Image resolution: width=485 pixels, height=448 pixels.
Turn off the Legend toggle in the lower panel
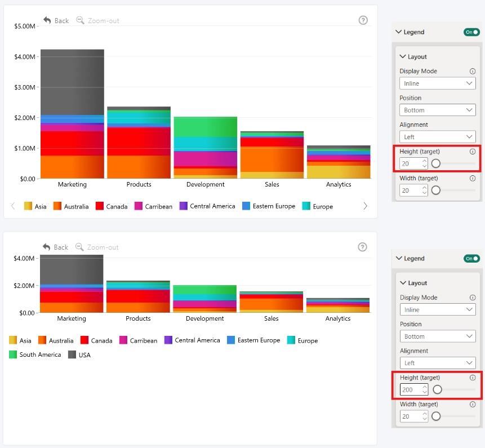coord(471,258)
